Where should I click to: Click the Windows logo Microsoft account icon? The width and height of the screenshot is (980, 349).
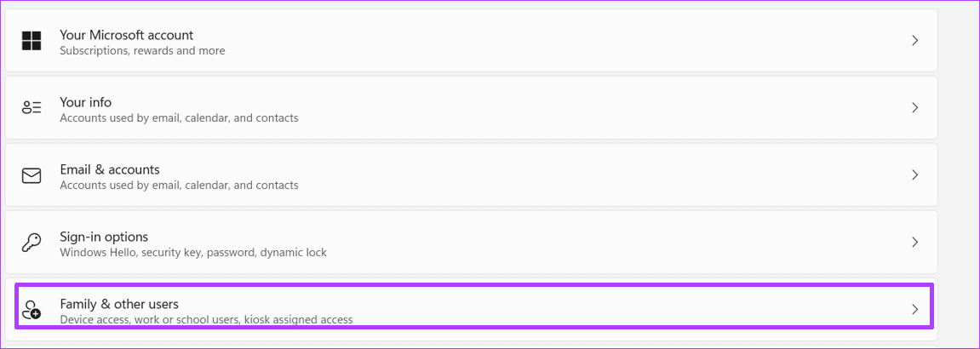[x=32, y=41]
